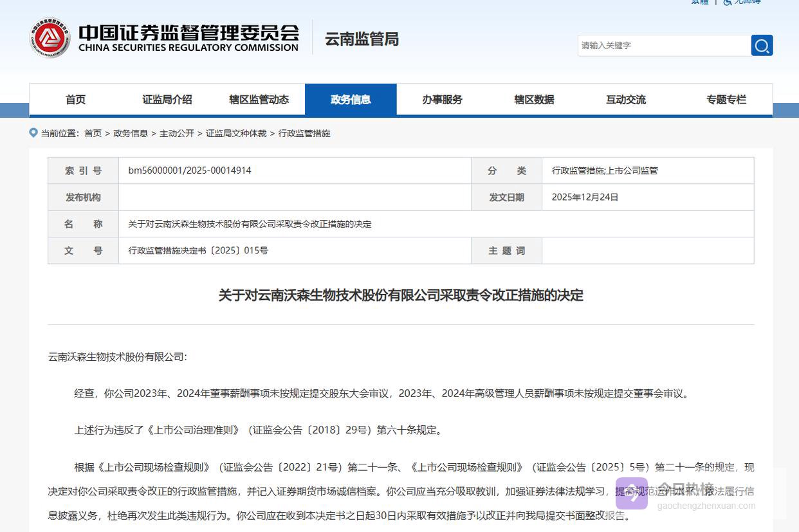Viewport: 799px width, 532px height.
Task: Click the location pin icon before 当前位置
Action: click(33, 133)
